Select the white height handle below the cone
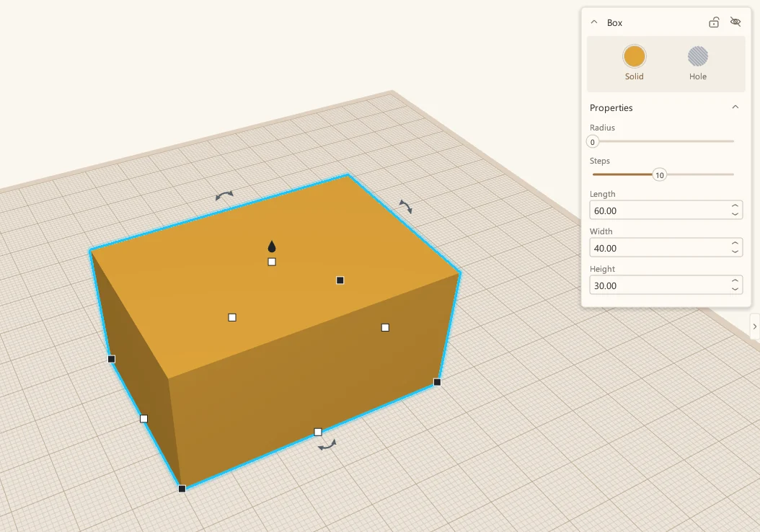 (x=272, y=262)
